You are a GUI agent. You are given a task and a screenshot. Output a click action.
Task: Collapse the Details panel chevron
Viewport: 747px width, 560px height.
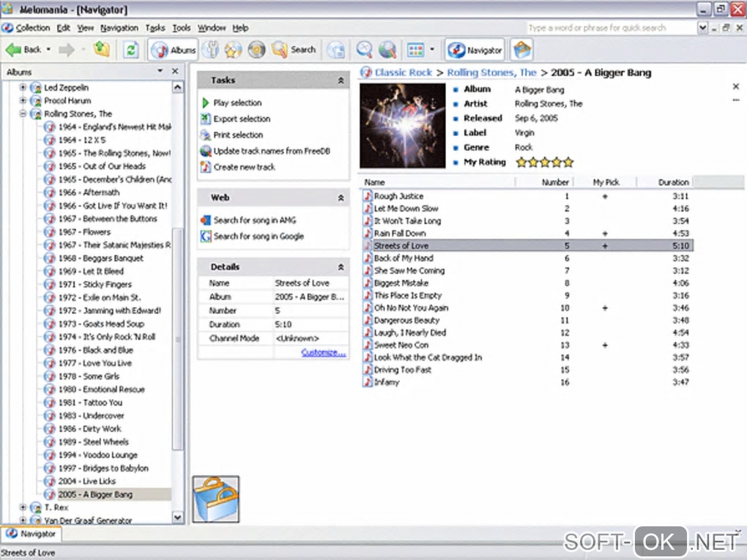pyautogui.click(x=341, y=267)
